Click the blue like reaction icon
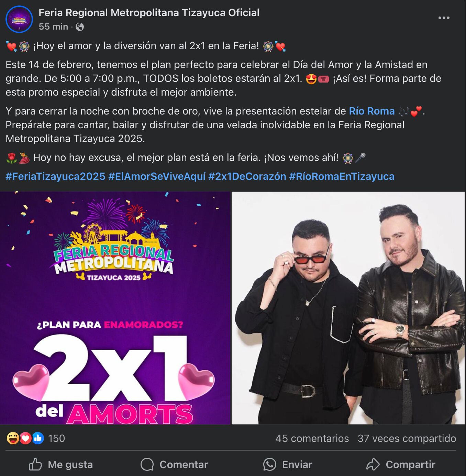Image resolution: width=466 pixels, height=476 pixels. 38,438
